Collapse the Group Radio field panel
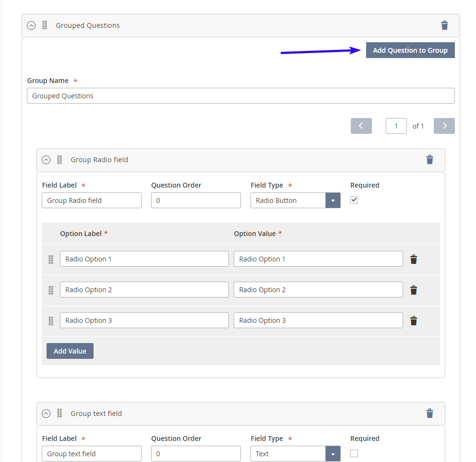Image resolution: width=476 pixels, height=462 pixels. pos(46,160)
